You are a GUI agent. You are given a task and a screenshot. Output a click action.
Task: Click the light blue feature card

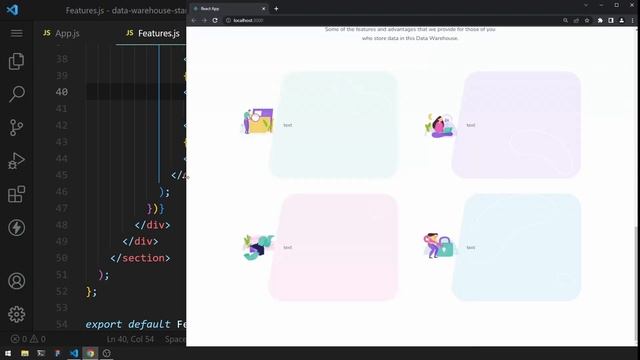[516, 247]
